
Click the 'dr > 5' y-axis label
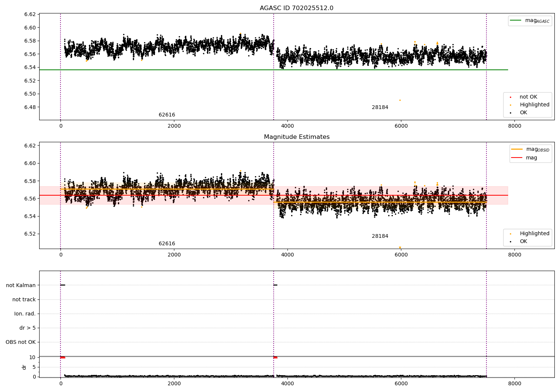[28, 328]
